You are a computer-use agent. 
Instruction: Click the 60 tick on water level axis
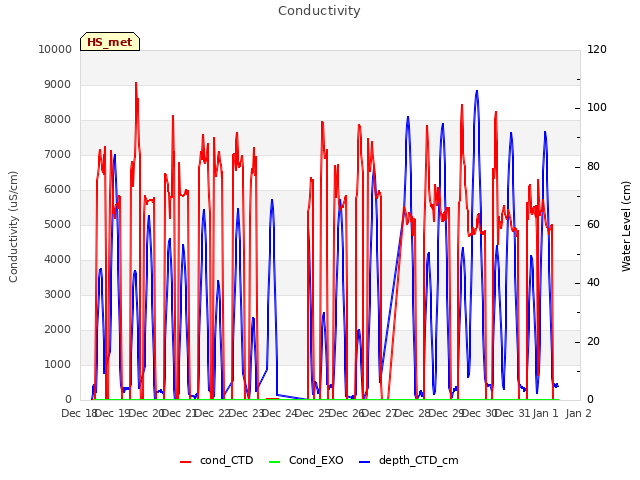[593, 224]
